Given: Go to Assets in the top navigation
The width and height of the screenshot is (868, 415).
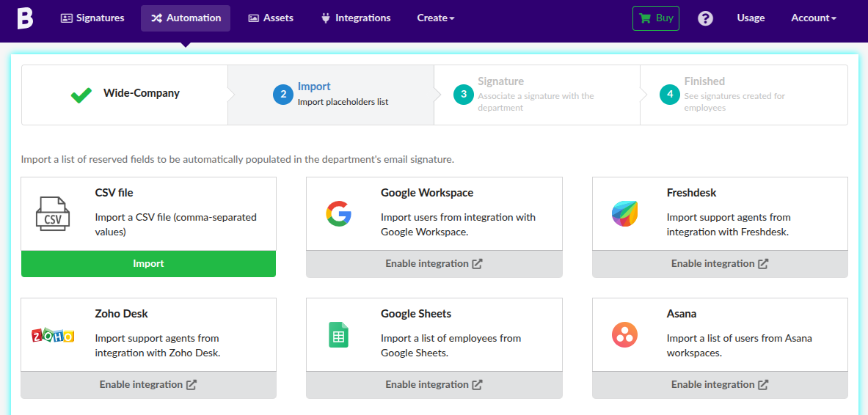Looking at the screenshot, I should 271,18.
